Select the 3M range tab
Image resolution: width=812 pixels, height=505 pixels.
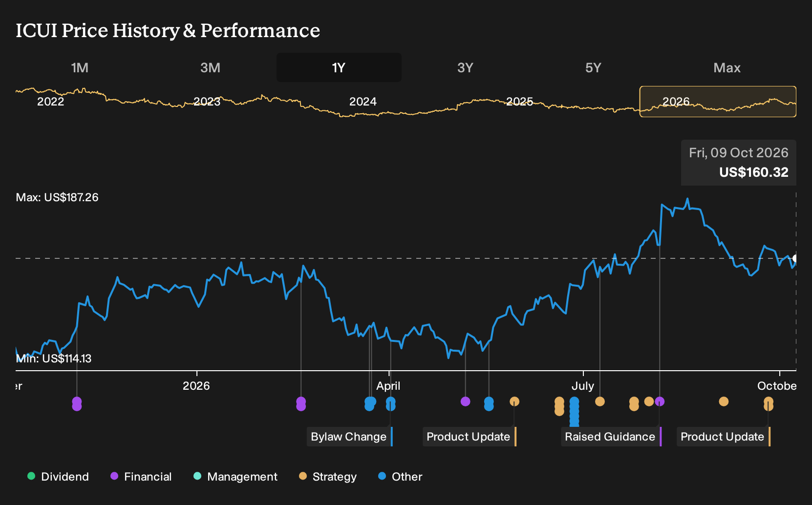210,67
